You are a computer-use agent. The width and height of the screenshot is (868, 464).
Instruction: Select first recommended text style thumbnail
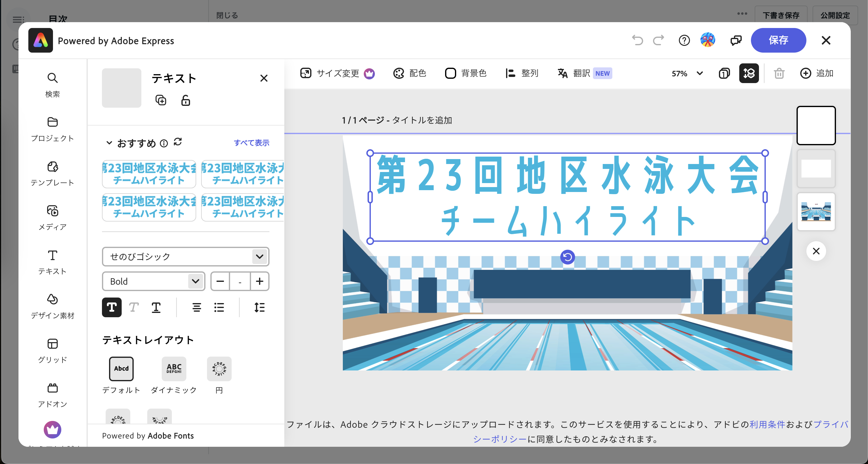[149, 174]
